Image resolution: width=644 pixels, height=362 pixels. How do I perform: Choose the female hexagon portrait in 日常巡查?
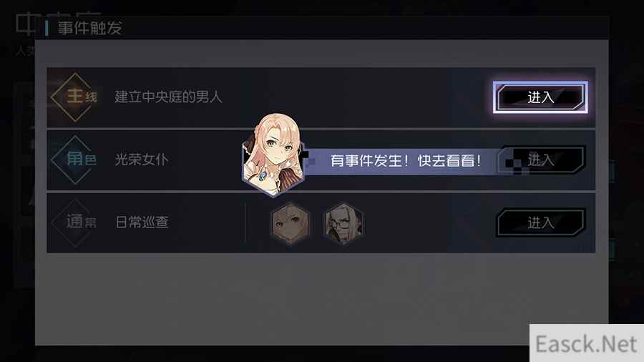pyautogui.click(x=291, y=224)
